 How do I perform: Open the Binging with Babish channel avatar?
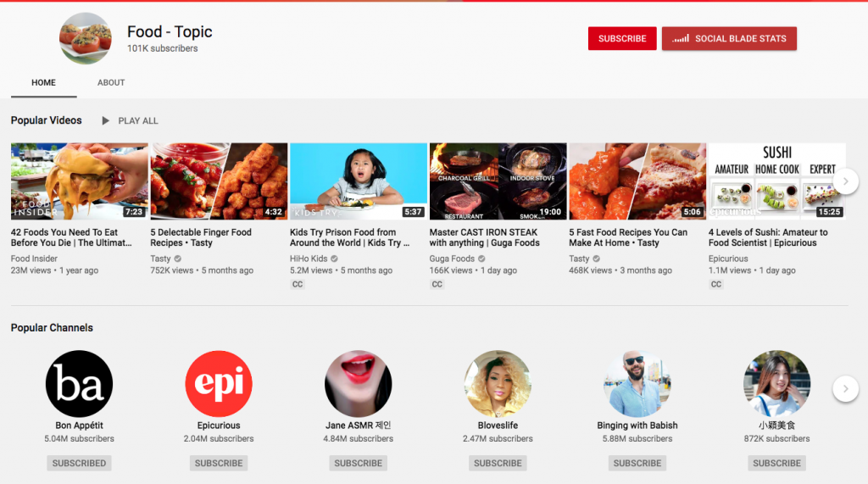637,383
